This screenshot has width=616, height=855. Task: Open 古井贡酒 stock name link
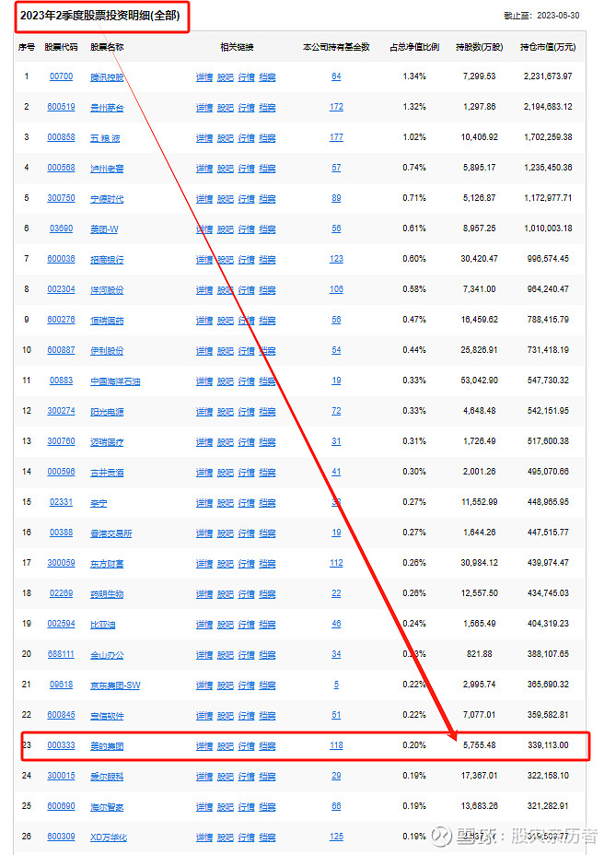107,473
